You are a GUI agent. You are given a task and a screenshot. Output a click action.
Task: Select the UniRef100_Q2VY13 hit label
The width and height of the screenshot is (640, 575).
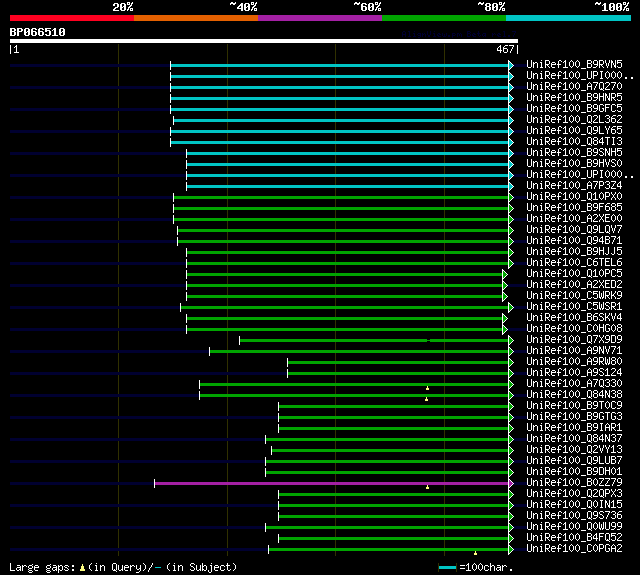coord(574,450)
